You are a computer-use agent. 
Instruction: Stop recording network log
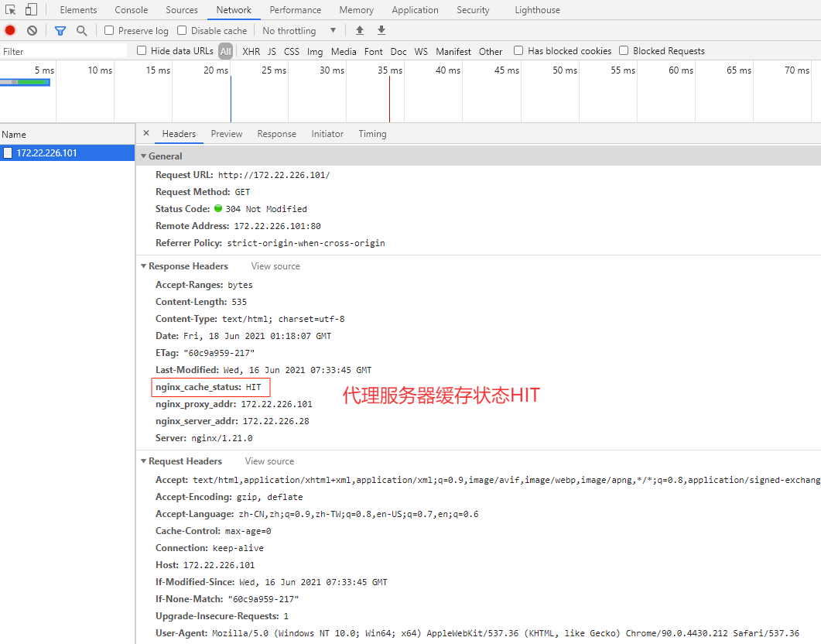10,30
